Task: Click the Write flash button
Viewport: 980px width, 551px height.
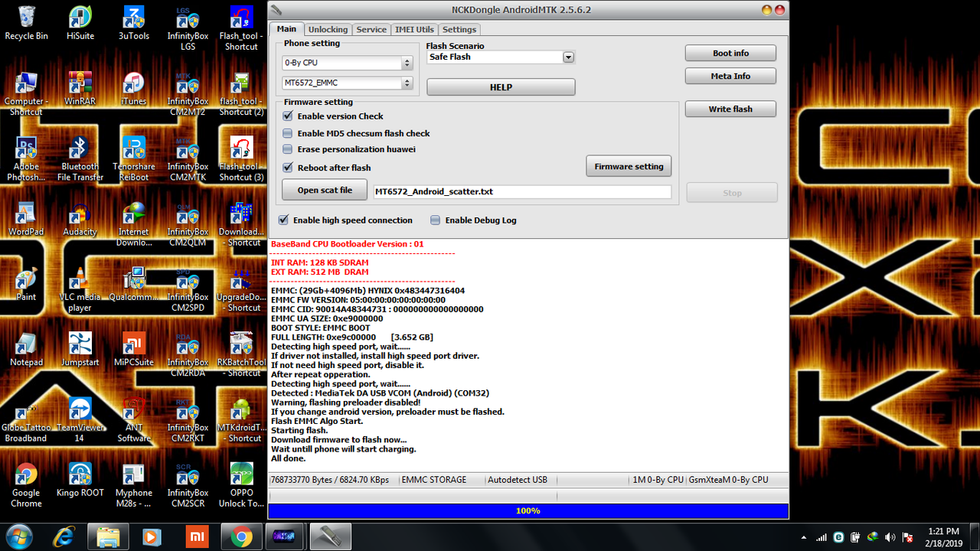Action: (x=730, y=109)
